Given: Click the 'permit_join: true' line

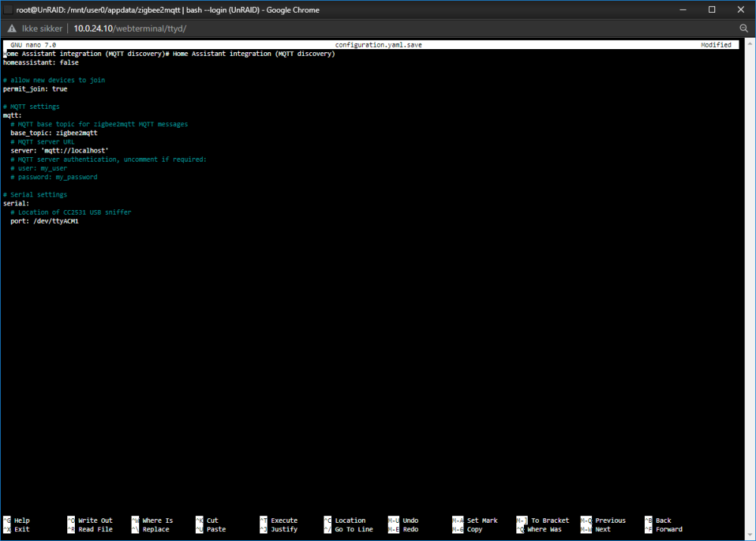Looking at the screenshot, I should (36, 89).
